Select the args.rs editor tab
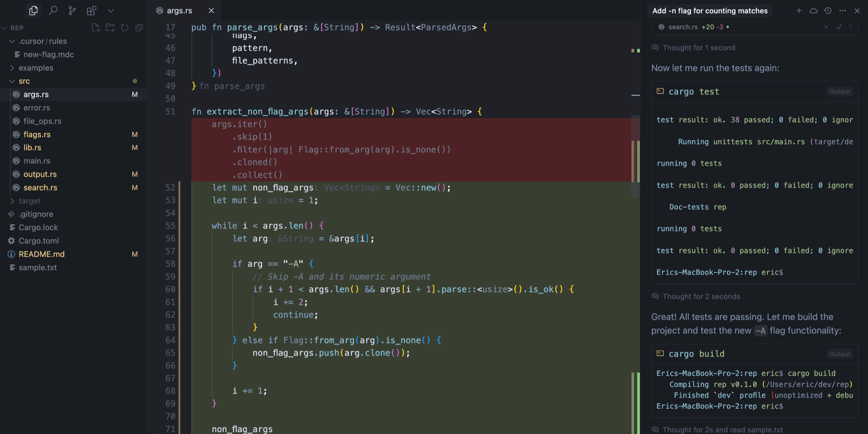The image size is (868, 434). click(x=179, y=11)
